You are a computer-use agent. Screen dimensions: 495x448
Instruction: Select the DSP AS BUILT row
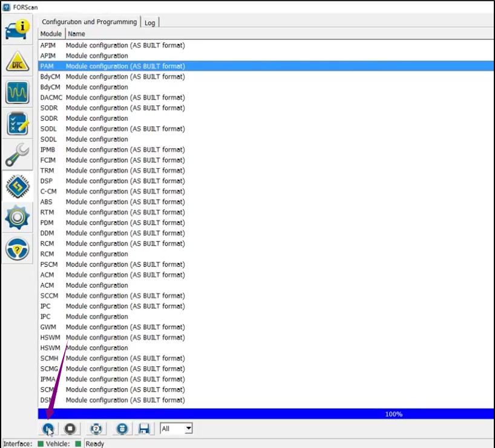[266, 181]
